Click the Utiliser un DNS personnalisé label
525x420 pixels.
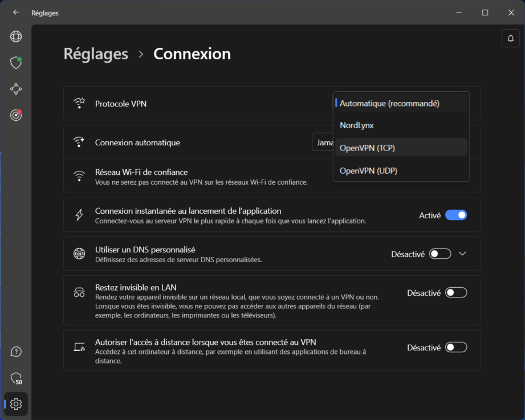click(x=145, y=250)
